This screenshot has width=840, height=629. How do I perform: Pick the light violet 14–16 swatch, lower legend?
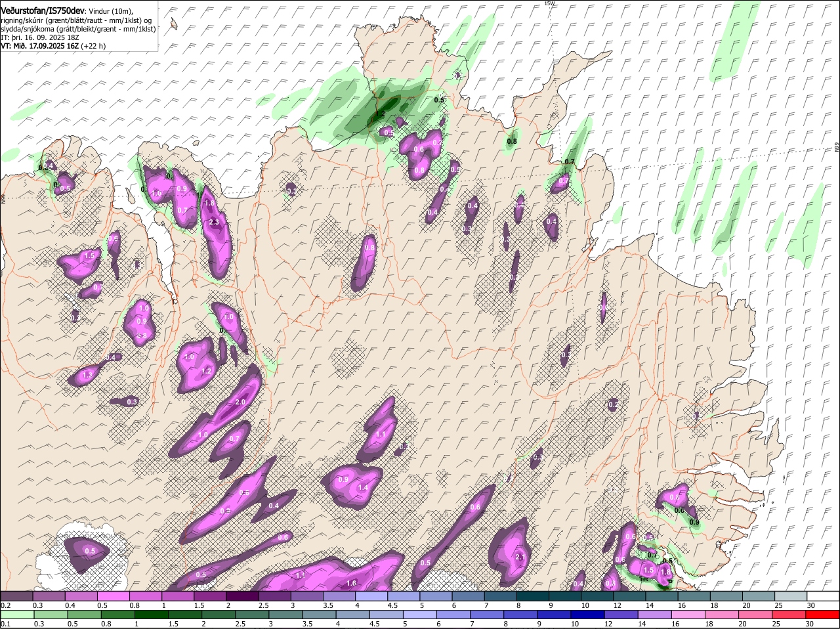click(656, 615)
